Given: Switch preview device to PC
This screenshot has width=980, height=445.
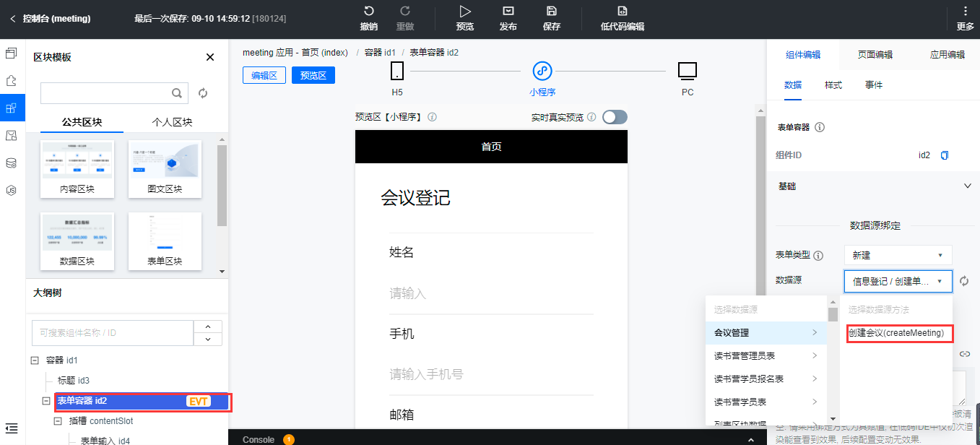Looking at the screenshot, I should pos(687,71).
